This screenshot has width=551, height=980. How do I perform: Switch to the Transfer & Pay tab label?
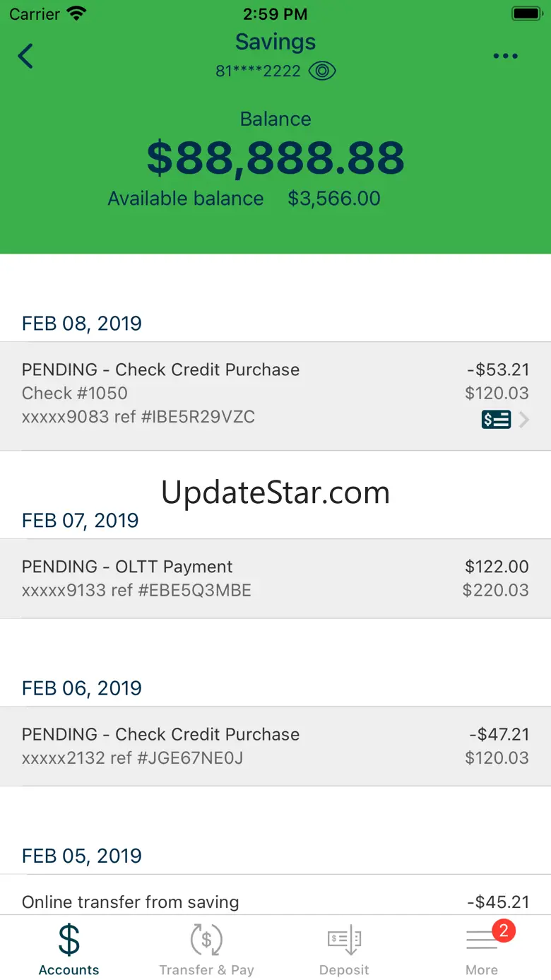206,970
